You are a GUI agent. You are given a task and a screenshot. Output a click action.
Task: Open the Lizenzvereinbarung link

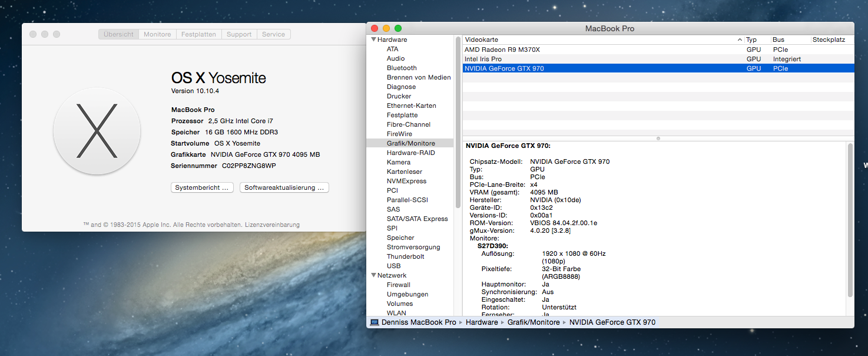[272, 225]
